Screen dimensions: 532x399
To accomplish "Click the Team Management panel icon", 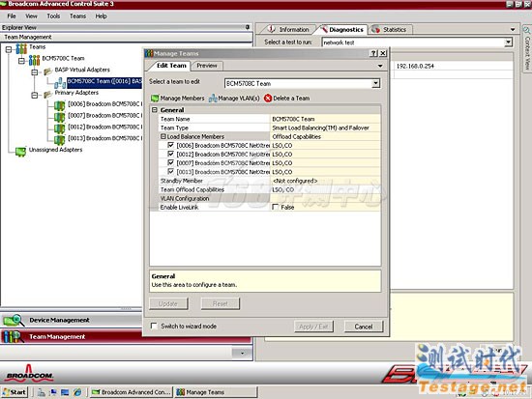I will (x=13, y=336).
